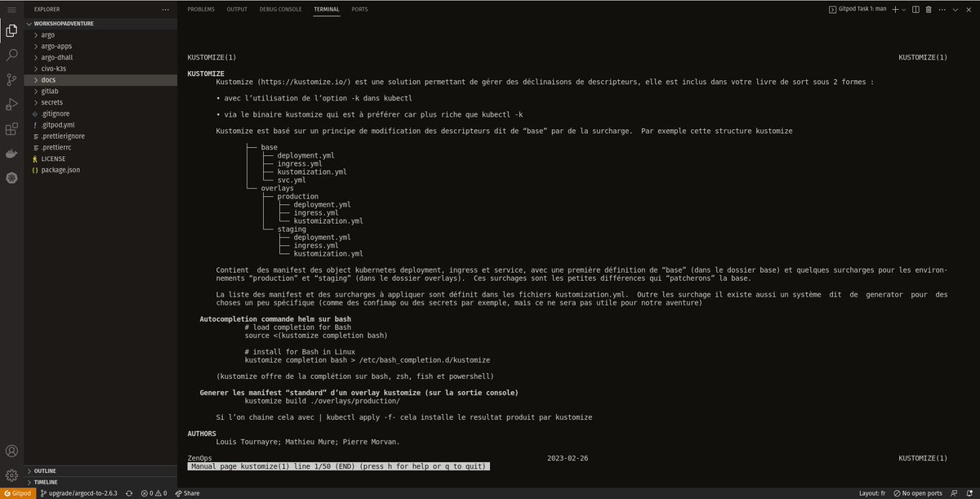This screenshot has height=499, width=980.
Task: Switch to the OUTPUT tab
Action: 237,9
